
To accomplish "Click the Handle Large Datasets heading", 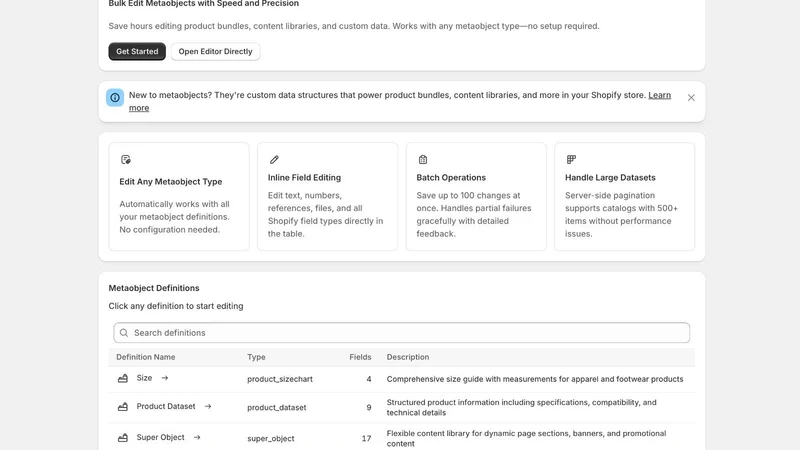I will pyautogui.click(x=610, y=178).
